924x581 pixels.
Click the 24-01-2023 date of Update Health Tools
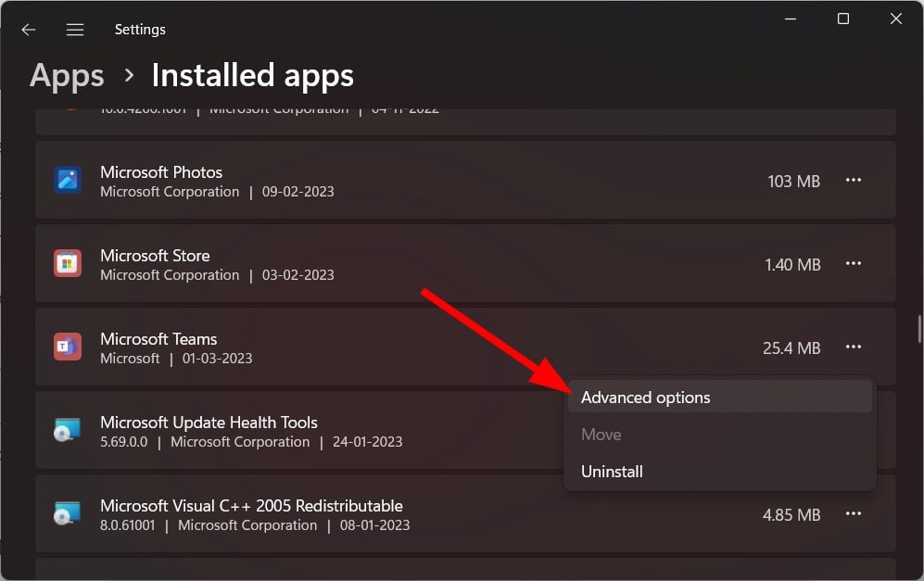click(x=367, y=442)
